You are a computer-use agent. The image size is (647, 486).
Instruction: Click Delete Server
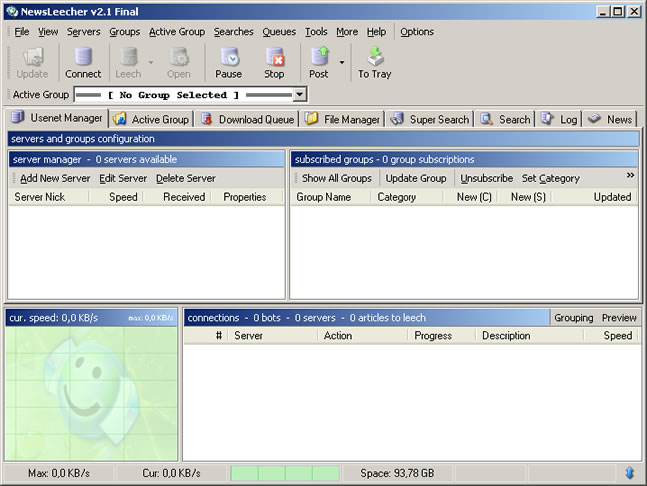tap(186, 178)
